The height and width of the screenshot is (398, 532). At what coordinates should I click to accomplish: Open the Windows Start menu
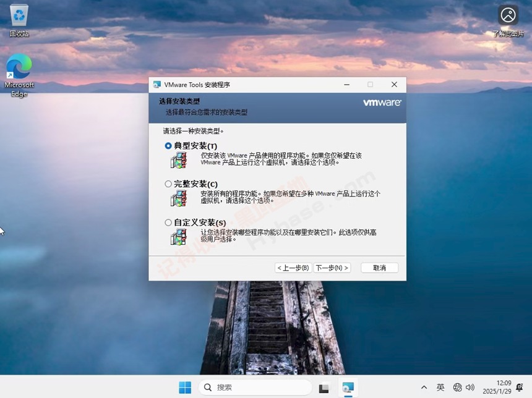[185, 387]
